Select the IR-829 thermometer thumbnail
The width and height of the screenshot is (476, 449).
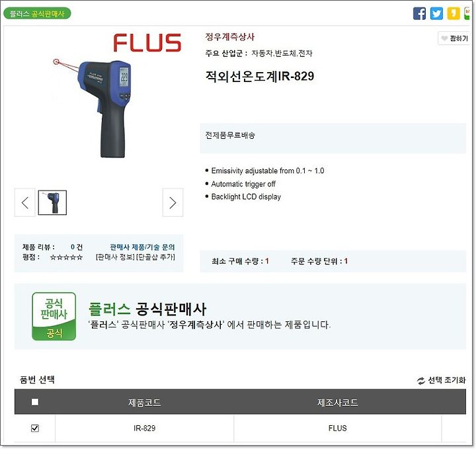(x=52, y=202)
